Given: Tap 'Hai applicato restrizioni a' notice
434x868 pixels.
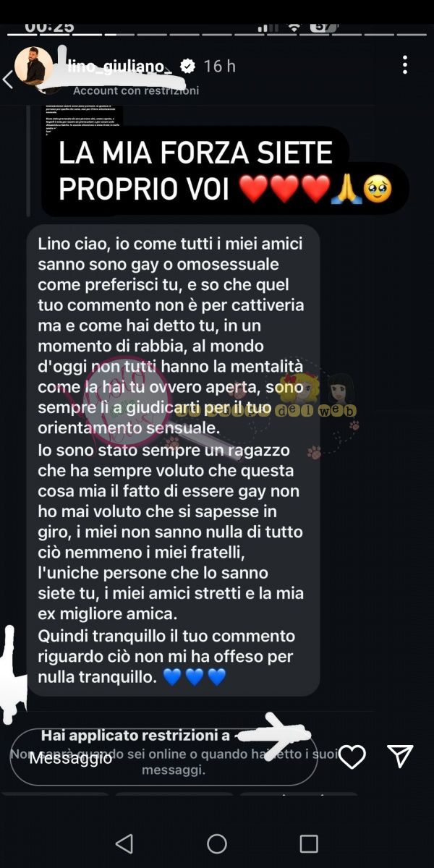Looking at the screenshot, I should pos(136,736).
